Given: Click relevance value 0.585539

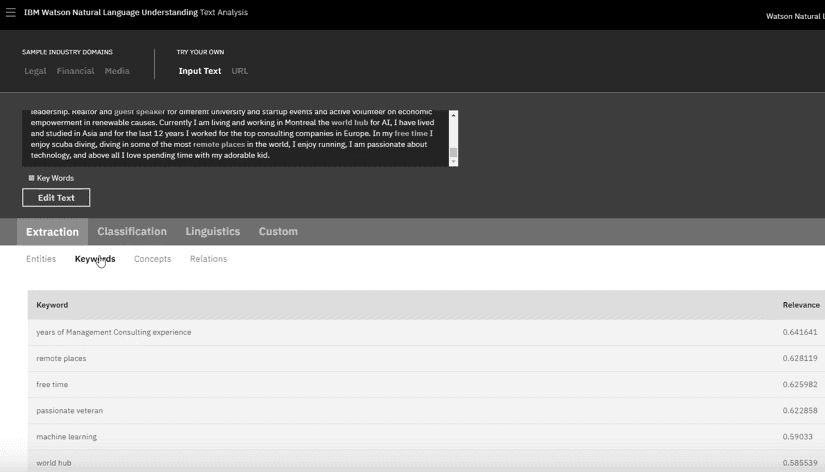Looking at the screenshot, I should click(800, 463).
